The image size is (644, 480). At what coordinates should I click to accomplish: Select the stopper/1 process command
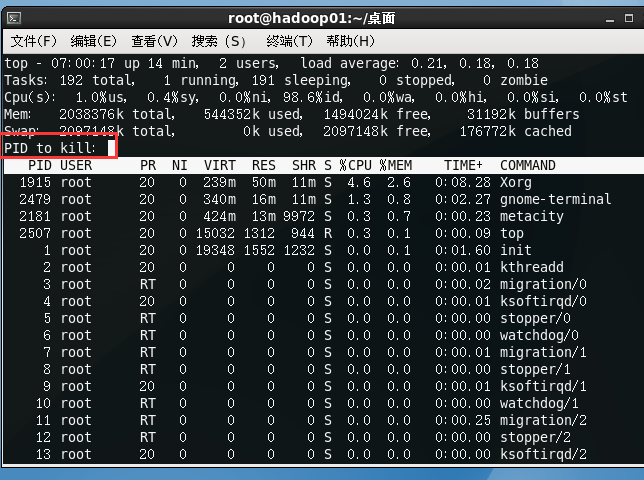[x=536, y=369]
